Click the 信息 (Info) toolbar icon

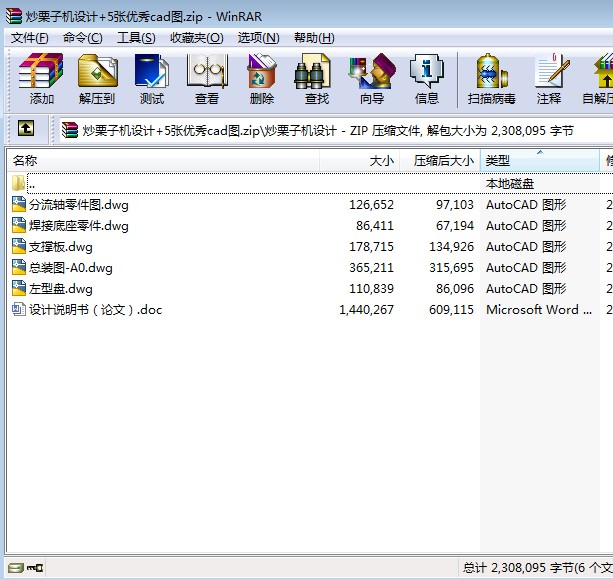pos(427,71)
